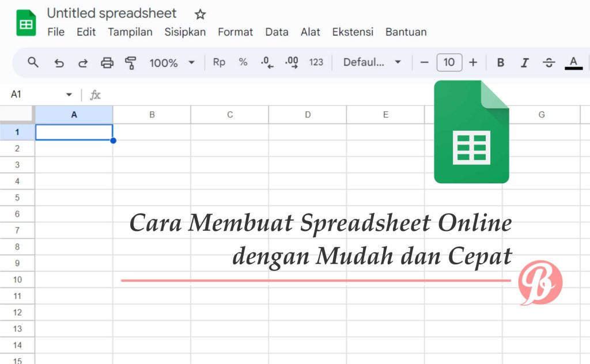This screenshot has height=364, width=590.
Task: Rename the spreadsheet by clicking its title
Action: 112,13
